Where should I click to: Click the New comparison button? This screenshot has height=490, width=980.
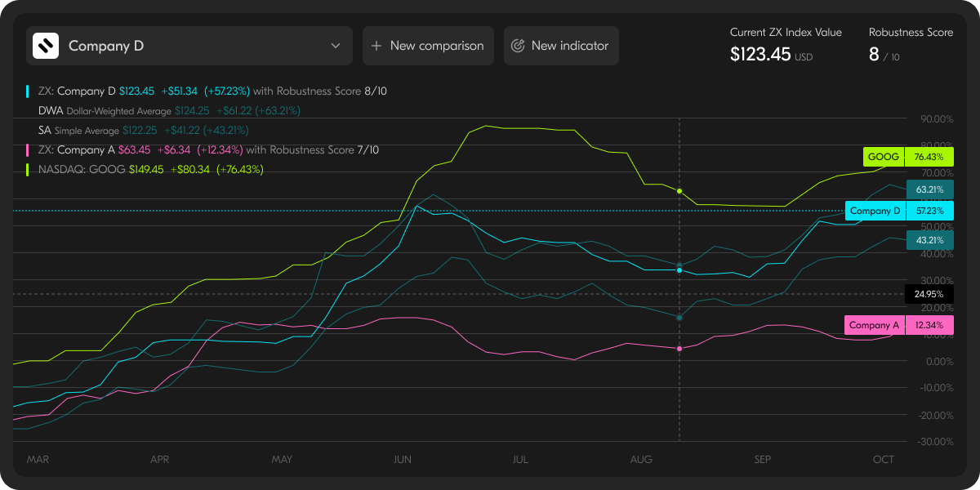[428, 46]
